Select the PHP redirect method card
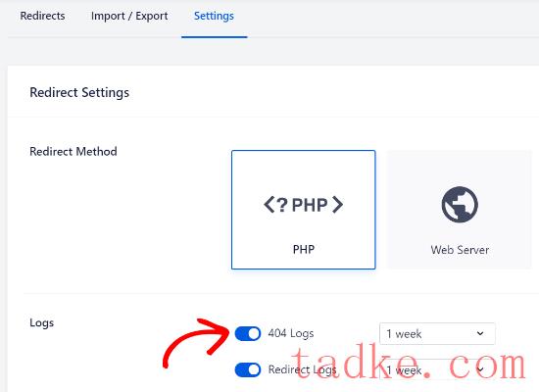Viewport: 539px width, 392px height. click(304, 210)
